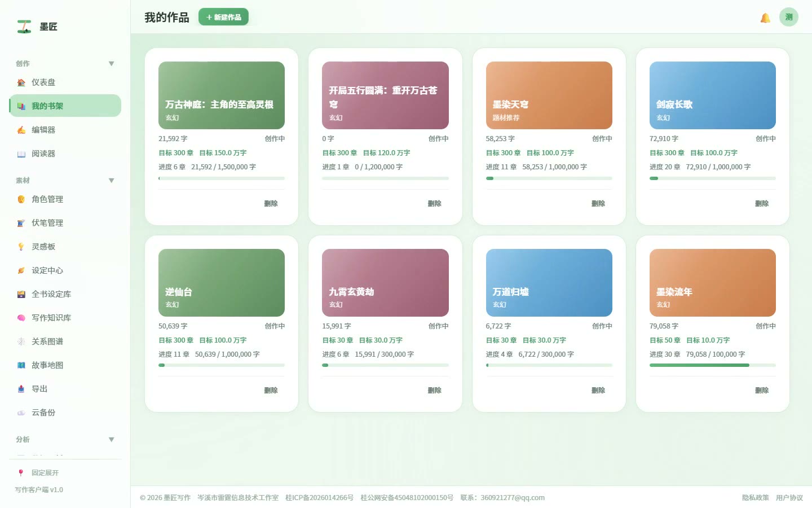The height and width of the screenshot is (508, 812).
Task: Delete the 万古神庭 work
Action: (x=271, y=203)
